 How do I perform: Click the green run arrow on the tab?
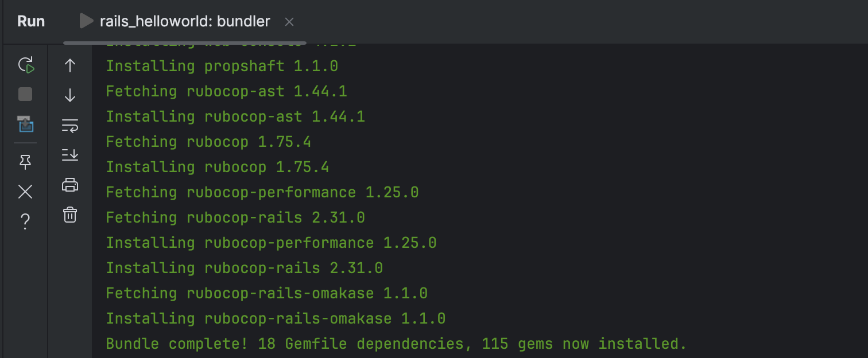(86, 21)
